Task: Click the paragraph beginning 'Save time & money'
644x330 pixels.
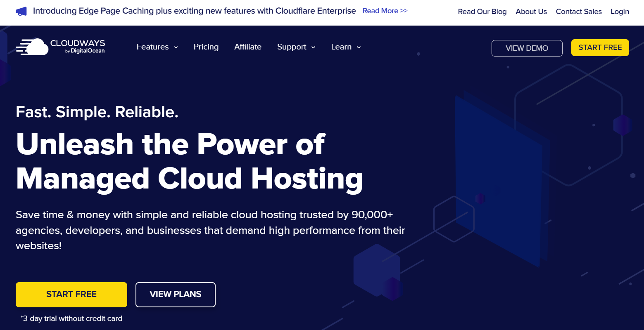Action: (x=211, y=230)
